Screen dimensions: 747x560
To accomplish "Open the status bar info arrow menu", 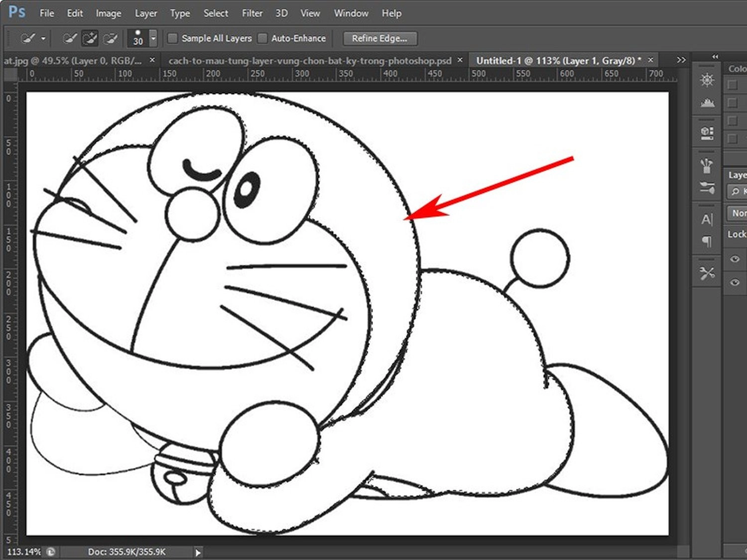I will click(198, 552).
